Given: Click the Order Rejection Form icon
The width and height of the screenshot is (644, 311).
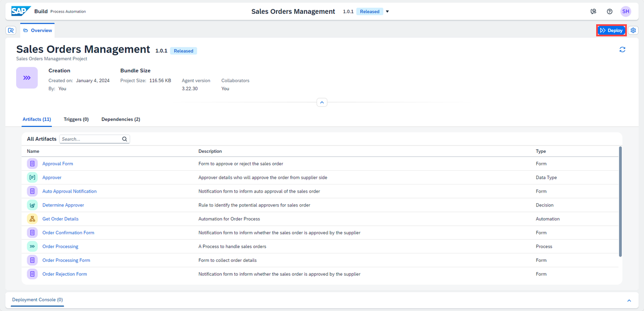Looking at the screenshot, I should (x=32, y=274).
